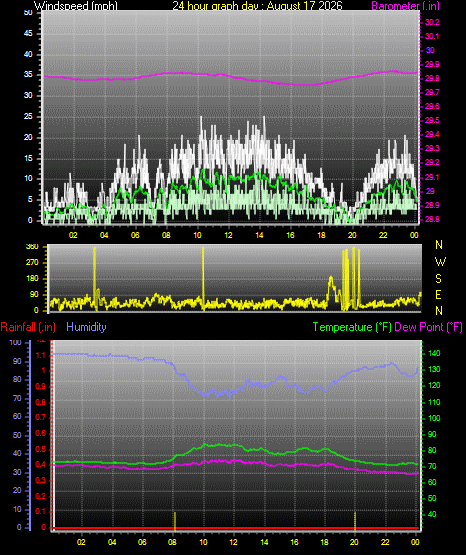Viewport: 466px width, 555px height.
Task: Click the red "Rainfall (.in)" legend label
Action: click(x=28, y=327)
